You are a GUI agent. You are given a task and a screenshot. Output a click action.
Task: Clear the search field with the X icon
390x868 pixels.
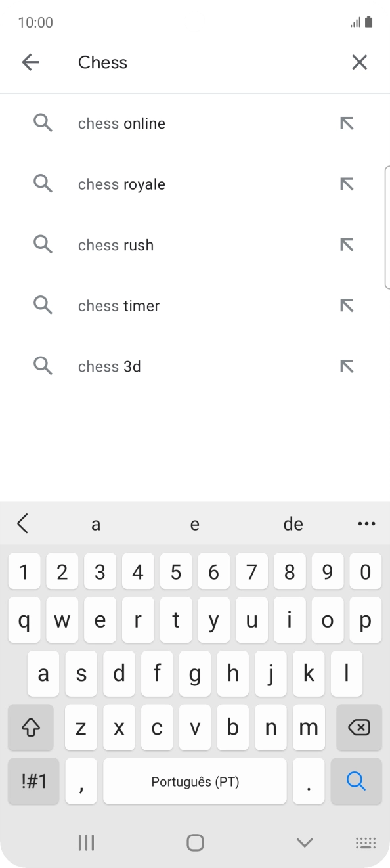tap(359, 62)
